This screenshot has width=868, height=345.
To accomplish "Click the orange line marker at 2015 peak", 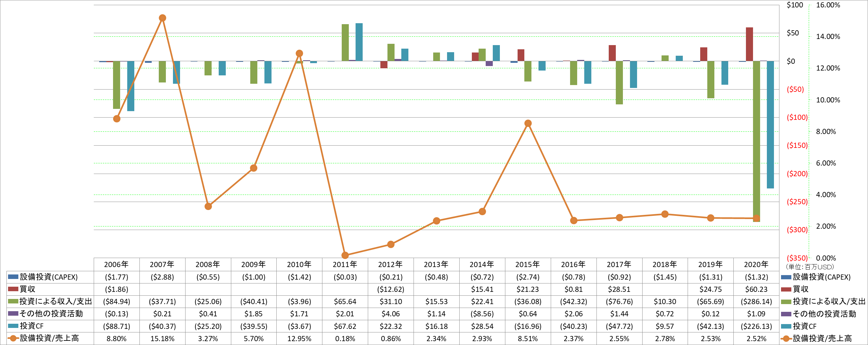I will (x=528, y=123).
